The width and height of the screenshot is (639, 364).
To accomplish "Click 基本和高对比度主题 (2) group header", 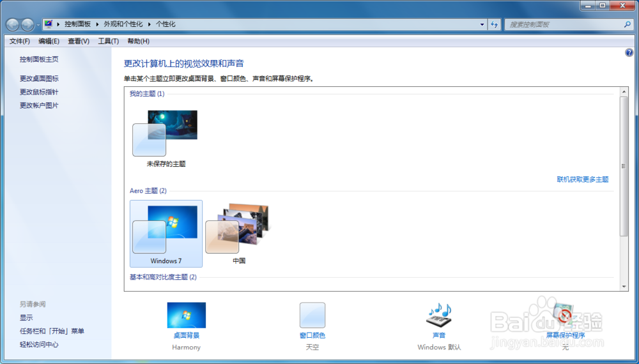I will pyautogui.click(x=163, y=277).
